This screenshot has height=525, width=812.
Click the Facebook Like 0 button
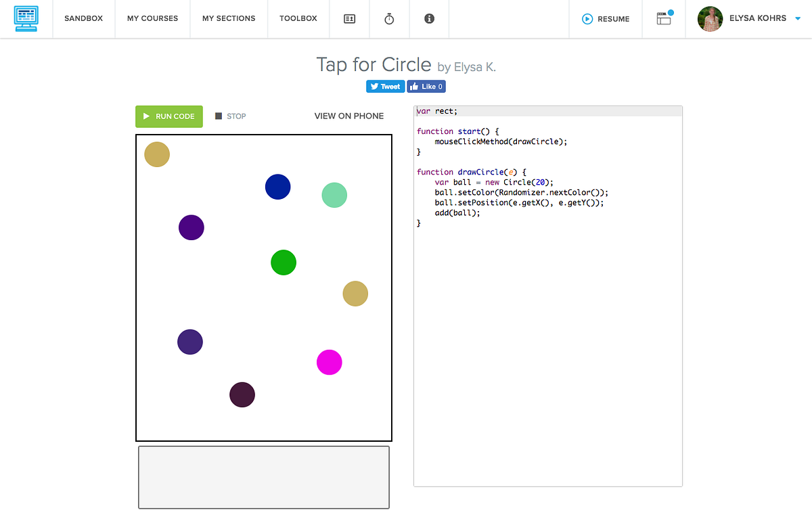pyautogui.click(x=426, y=86)
